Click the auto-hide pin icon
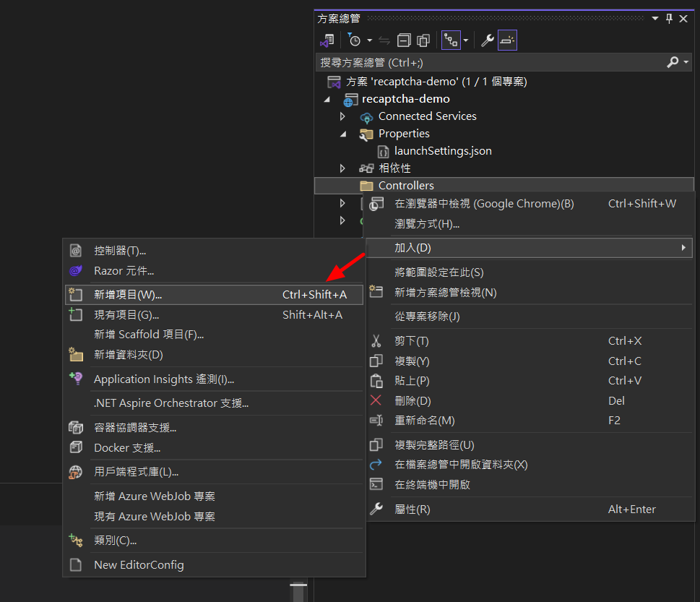Image resolution: width=700 pixels, height=602 pixels. point(669,18)
